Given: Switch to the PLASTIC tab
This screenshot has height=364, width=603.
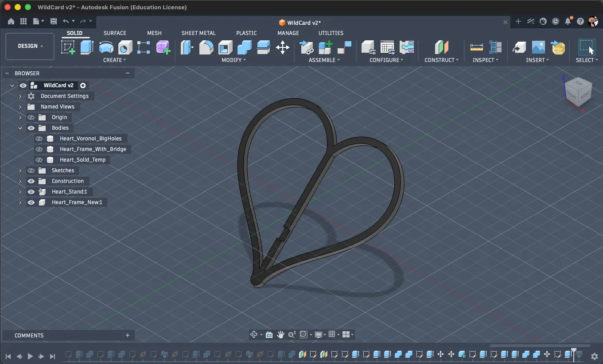Looking at the screenshot, I should 246,33.
